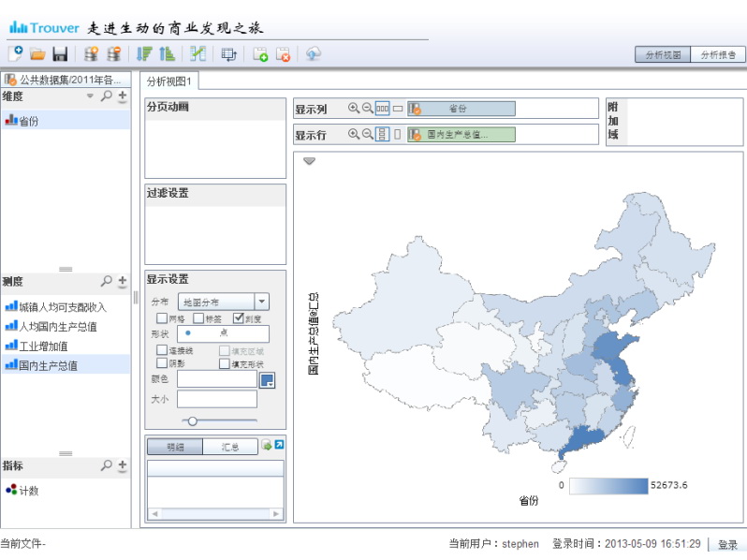Zoom out on the 显示行 row
747x560 pixels.
[367, 134]
